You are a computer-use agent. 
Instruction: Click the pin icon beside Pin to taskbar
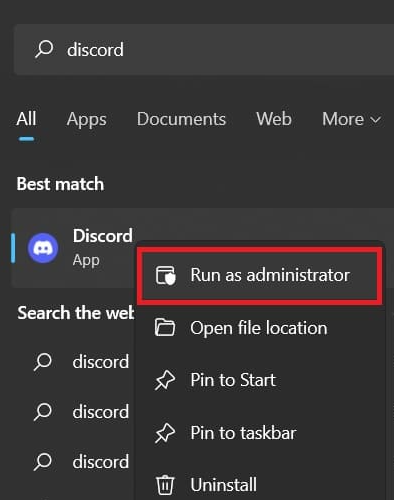[x=165, y=433]
